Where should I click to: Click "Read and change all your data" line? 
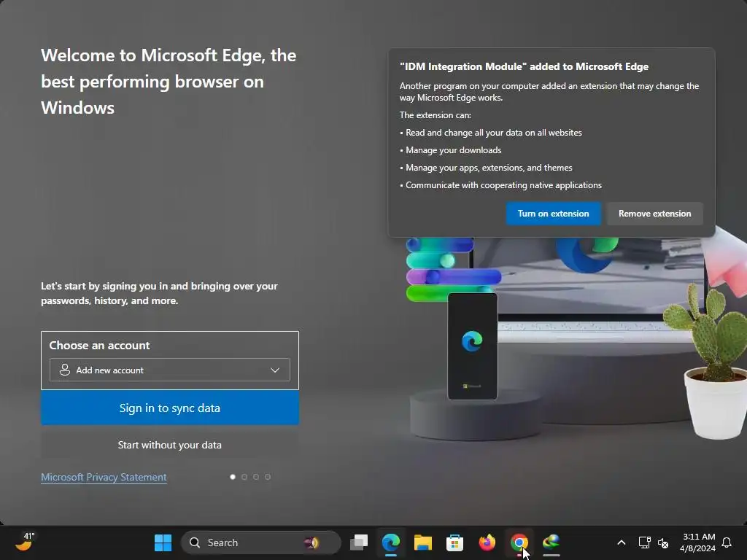494,133
